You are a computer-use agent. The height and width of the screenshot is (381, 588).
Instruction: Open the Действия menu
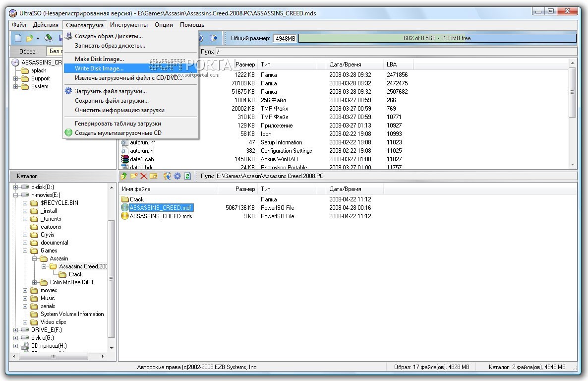(46, 25)
